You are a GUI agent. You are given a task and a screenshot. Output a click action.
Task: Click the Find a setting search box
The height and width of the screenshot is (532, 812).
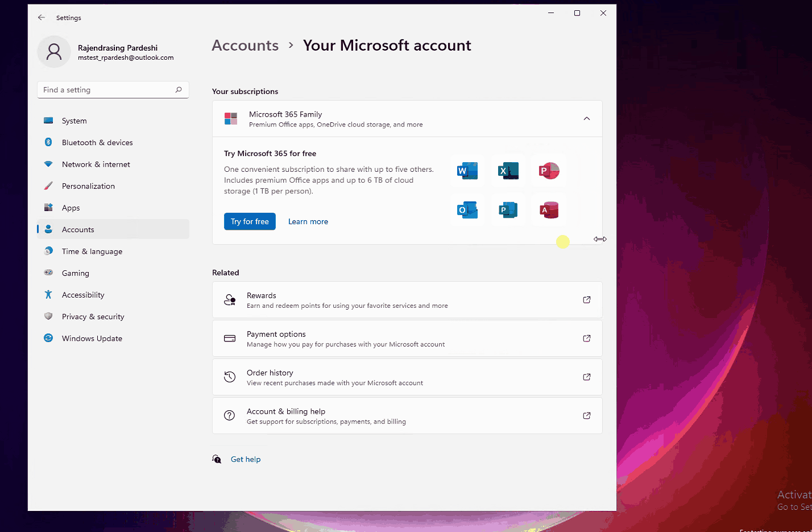[113, 90]
